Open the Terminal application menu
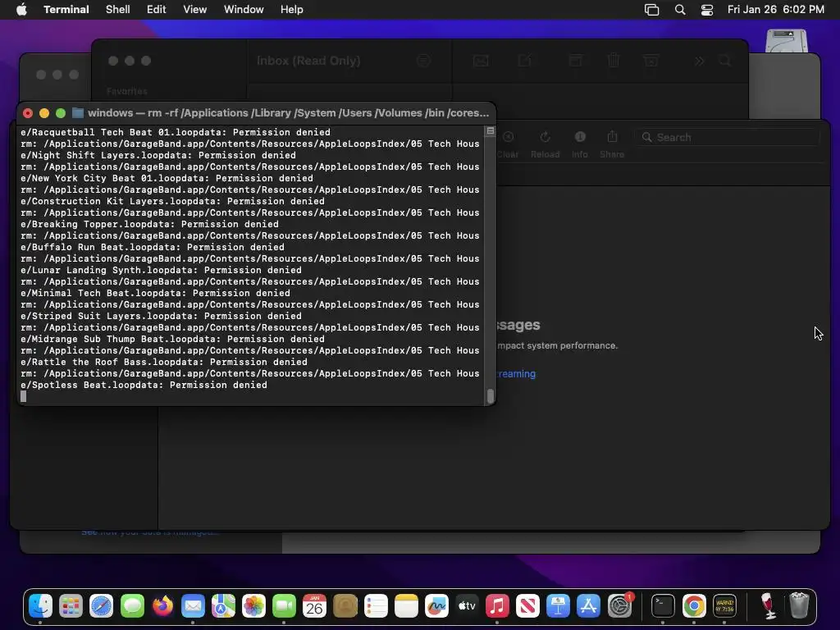This screenshot has width=840, height=630. [66, 10]
